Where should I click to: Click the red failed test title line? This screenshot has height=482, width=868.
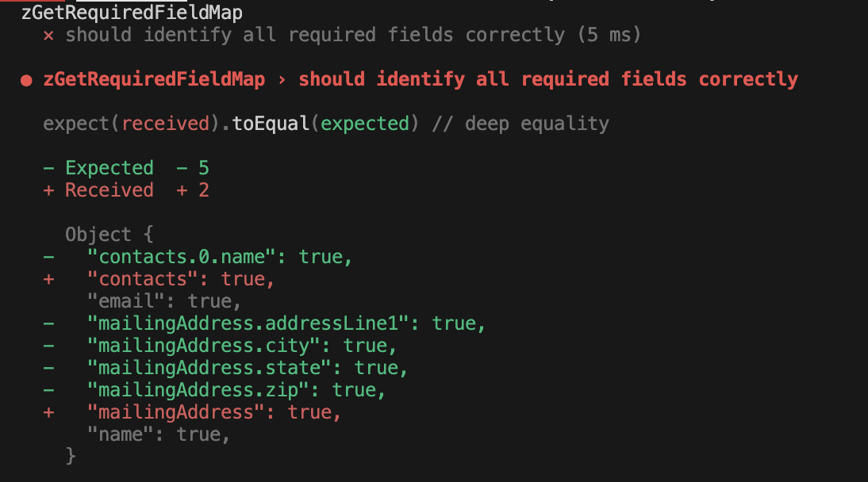pyautogui.click(x=421, y=79)
